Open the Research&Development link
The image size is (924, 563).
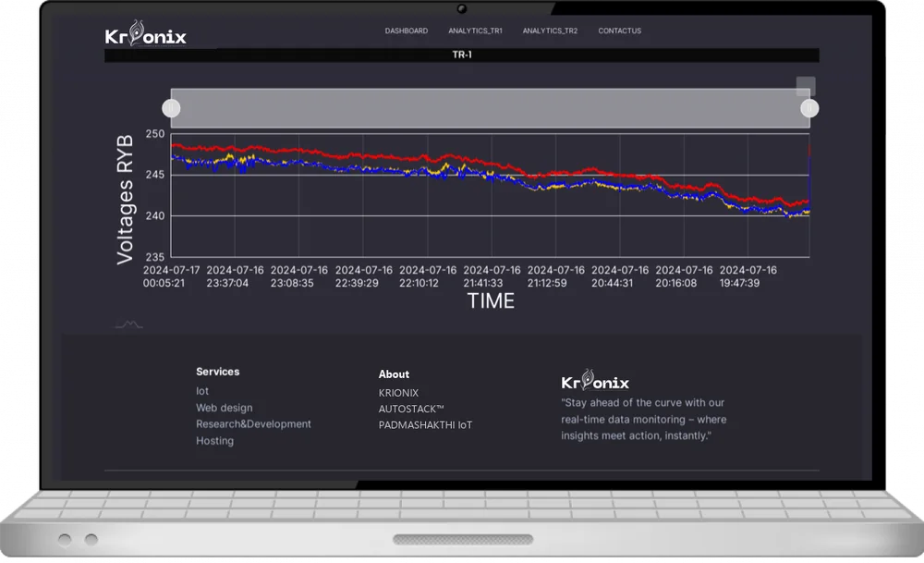[253, 424]
